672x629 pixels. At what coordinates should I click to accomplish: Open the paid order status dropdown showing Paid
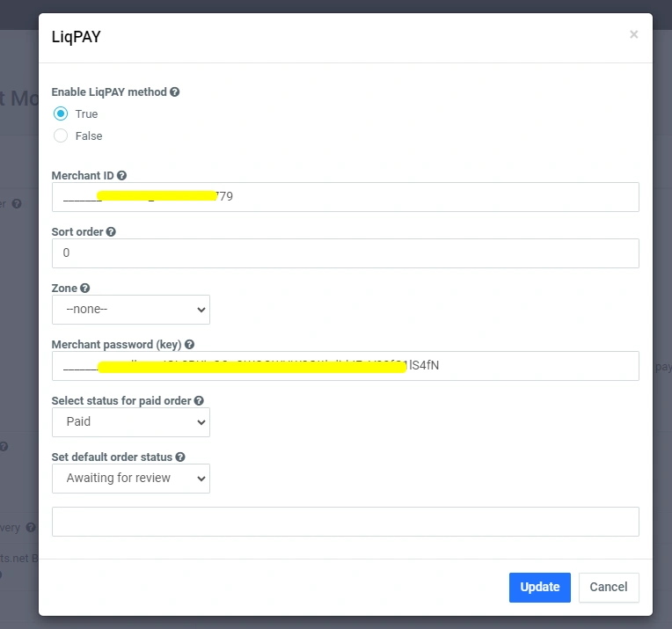130,422
